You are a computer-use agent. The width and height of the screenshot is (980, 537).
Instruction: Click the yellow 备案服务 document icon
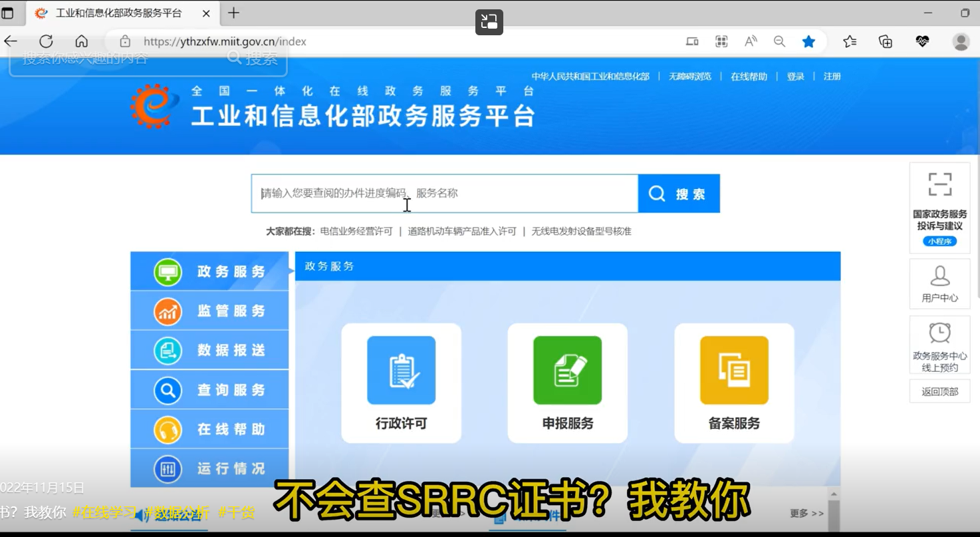734,370
